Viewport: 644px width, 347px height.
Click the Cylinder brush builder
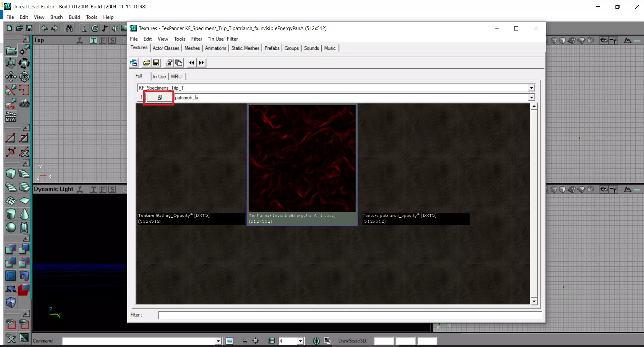click(11, 214)
